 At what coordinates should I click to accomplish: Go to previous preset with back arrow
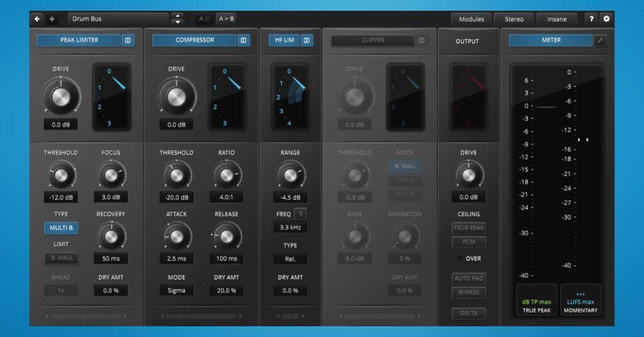point(37,19)
